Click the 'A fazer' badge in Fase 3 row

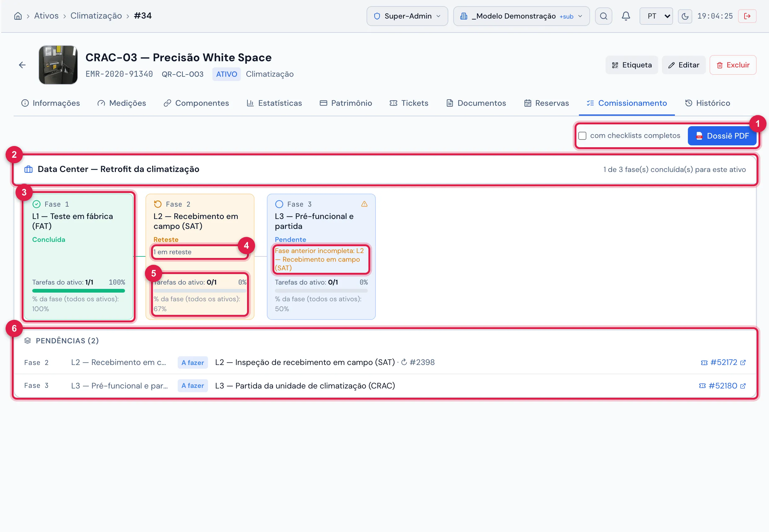tap(193, 386)
